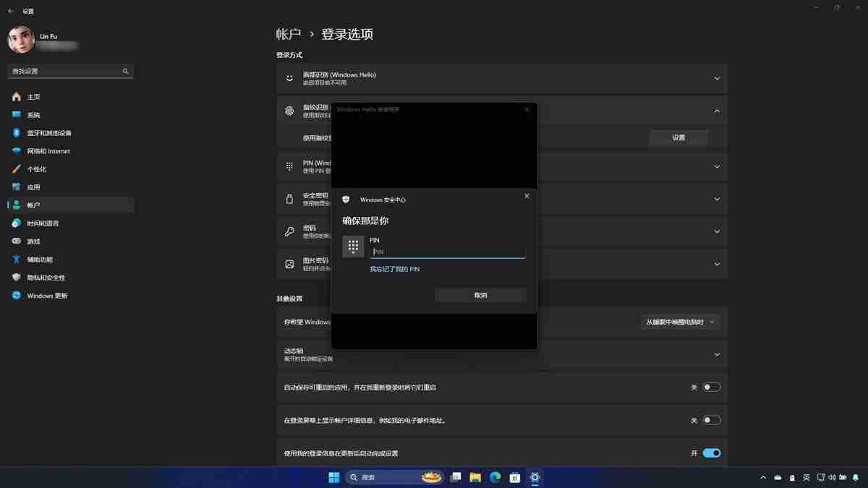Enable 自动保存可重启的应用 toggle
Screen dimensions: 868x488
711,387
